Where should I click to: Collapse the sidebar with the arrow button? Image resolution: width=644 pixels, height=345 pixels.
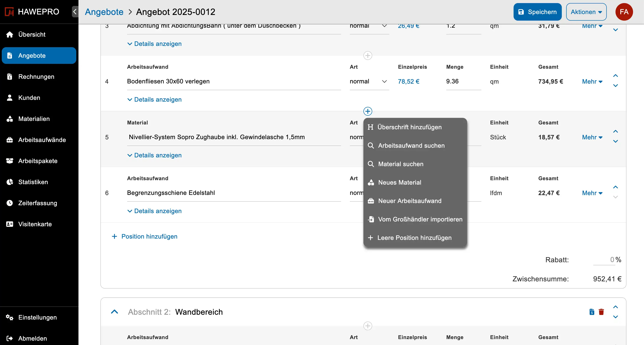(x=75, y=11)
